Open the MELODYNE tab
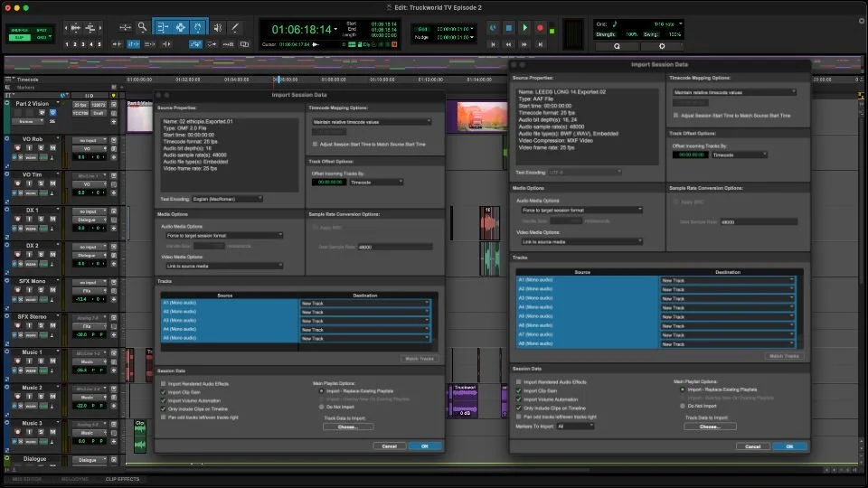Image resolution: width=868 pixels, height=488 pixels. 75,479
